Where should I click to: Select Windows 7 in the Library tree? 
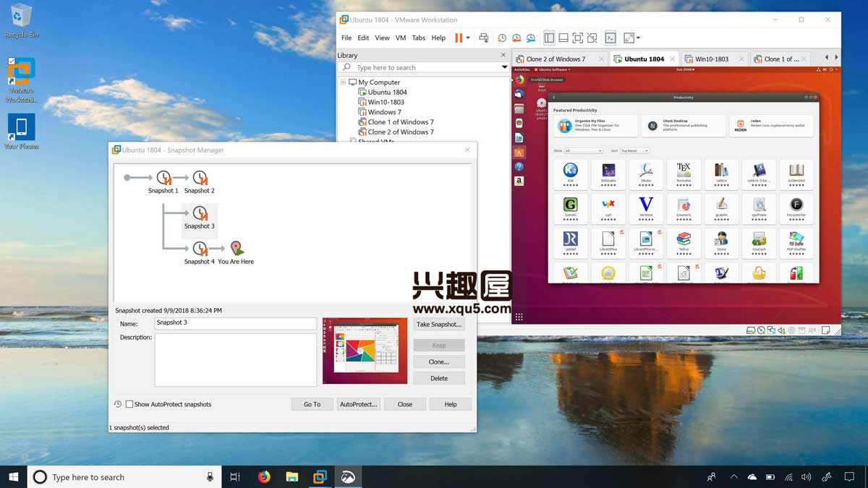(379, 112)
